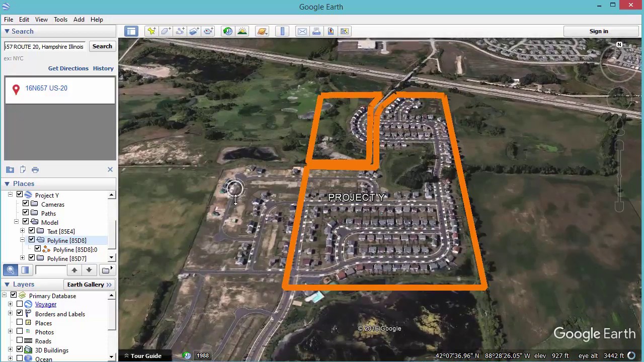Viewport: 644px width, 362px height.
Task: Move selected place down arrow
Action: click(x=89, y=270)
